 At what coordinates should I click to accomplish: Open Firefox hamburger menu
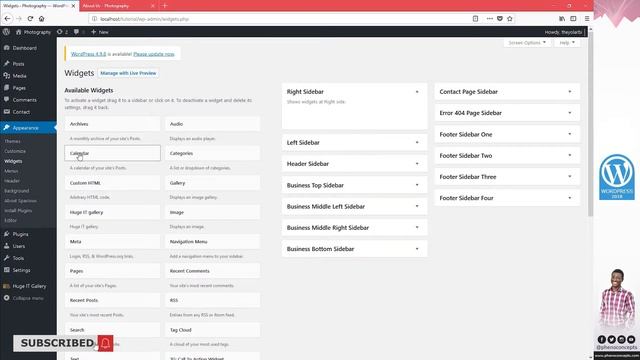click(x=587, y=19)
